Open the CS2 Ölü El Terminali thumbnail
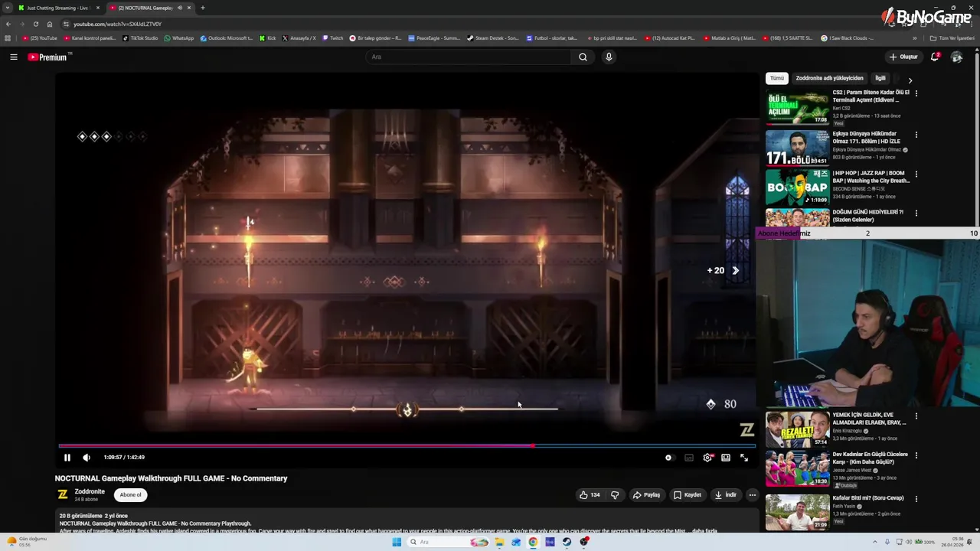 click(797, 107)
